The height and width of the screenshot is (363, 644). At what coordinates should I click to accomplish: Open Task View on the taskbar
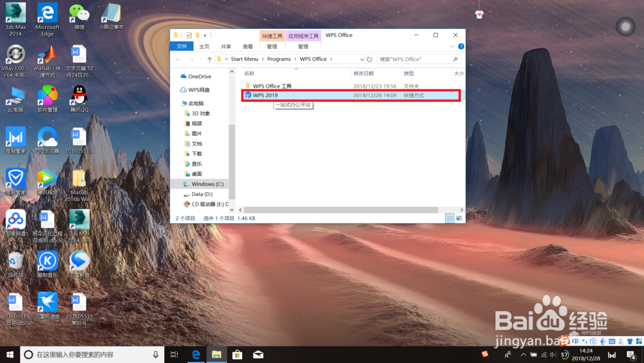[174, 355]
